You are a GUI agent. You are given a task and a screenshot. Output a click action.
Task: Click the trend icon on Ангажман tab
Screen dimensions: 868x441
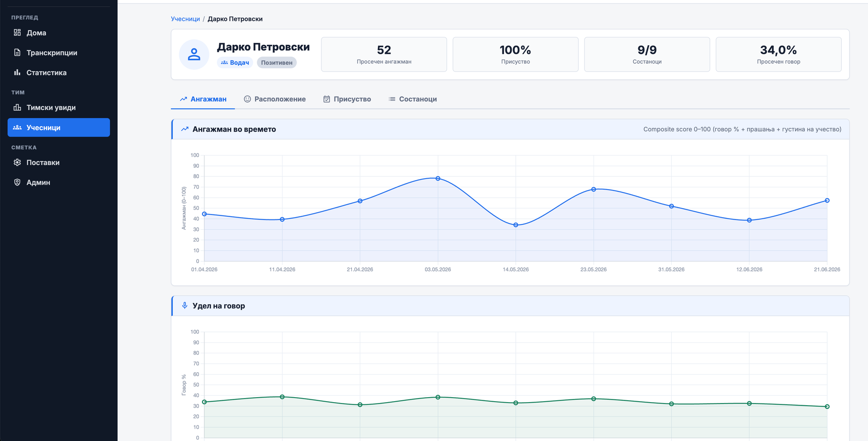pyautogui.click(x=184, y=99)
